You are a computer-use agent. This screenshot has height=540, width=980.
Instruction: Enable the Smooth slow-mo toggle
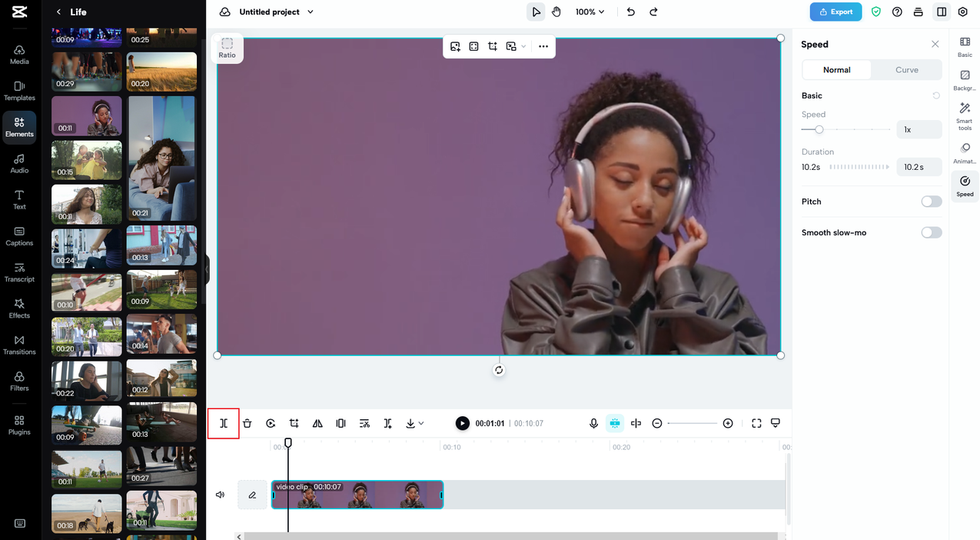(932, 232)
